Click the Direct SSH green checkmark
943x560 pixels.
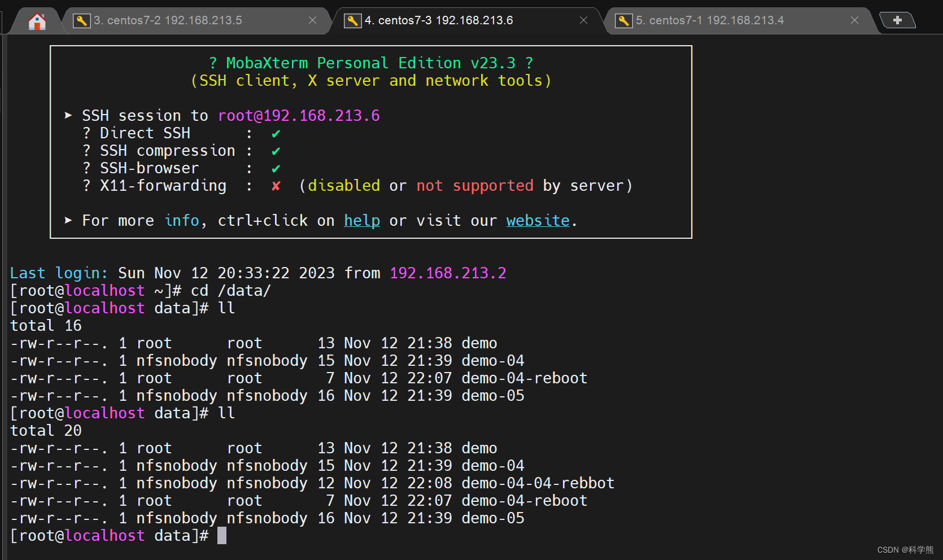point(276,134)
